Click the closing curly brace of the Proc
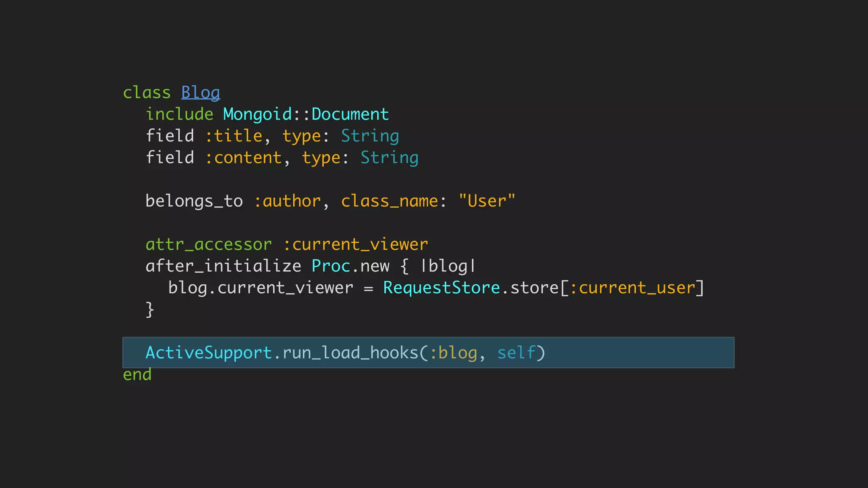 pos(150,310)
